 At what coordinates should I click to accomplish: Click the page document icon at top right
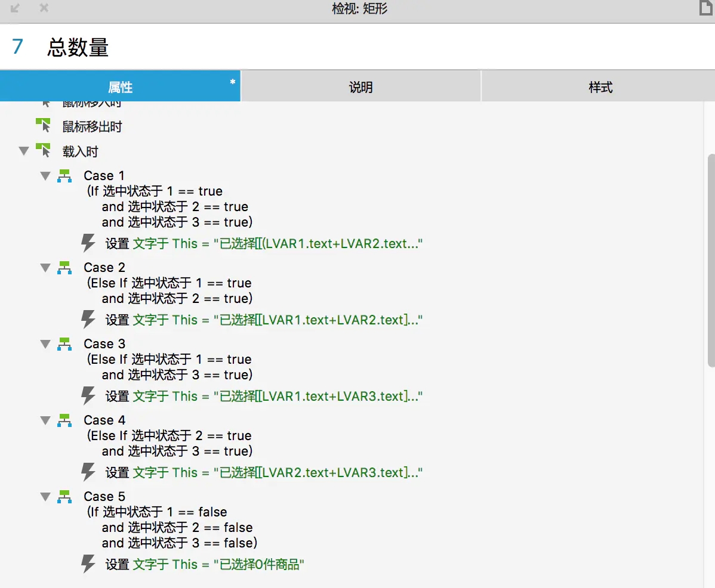tap(706, 8)
